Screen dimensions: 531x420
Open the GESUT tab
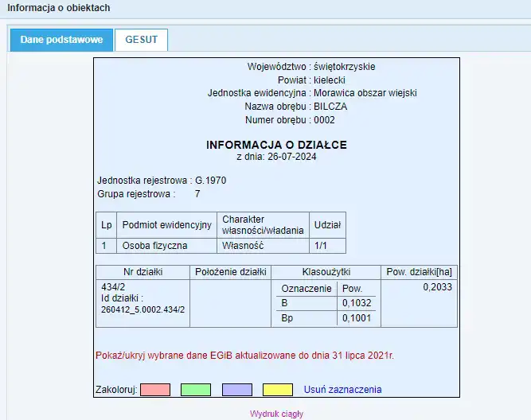(141, 40)
